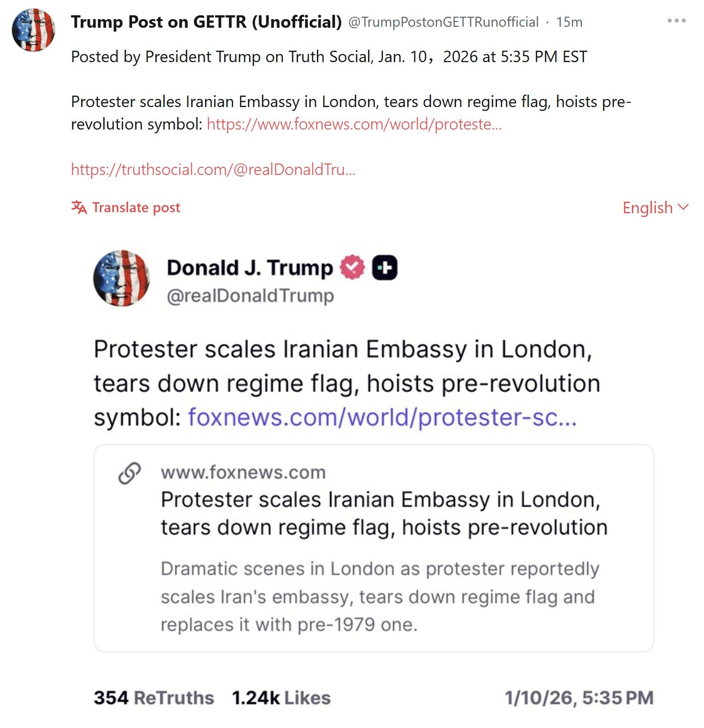Open the truthsocial.com @realDonaldTrump link

(213, 169)
